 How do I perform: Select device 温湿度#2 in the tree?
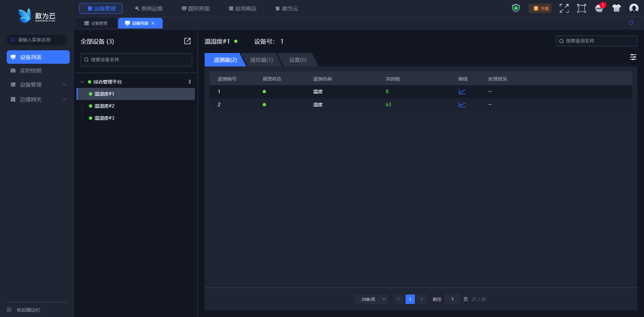(104, 106)
